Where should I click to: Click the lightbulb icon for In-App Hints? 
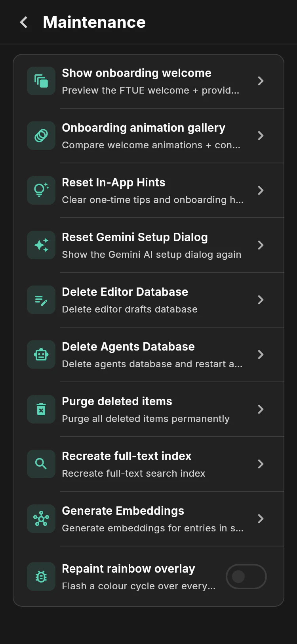pos(41,190)
